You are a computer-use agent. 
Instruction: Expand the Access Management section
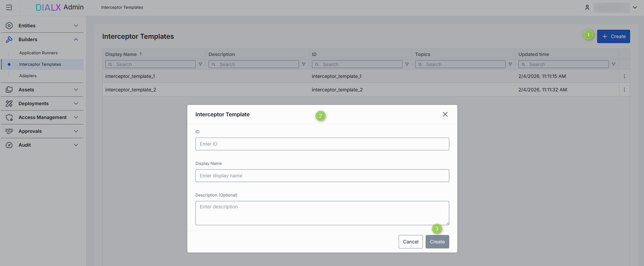pos(76,117)
